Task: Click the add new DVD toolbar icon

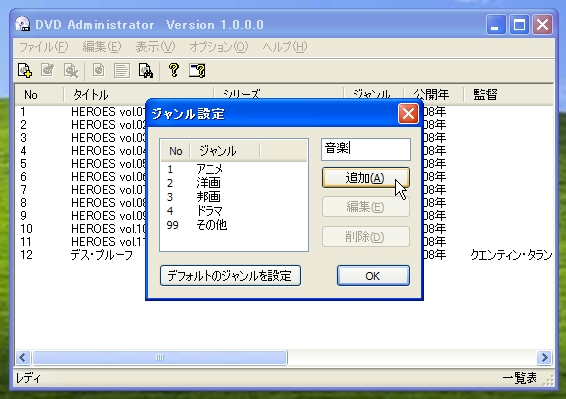Action: (25, 70)
